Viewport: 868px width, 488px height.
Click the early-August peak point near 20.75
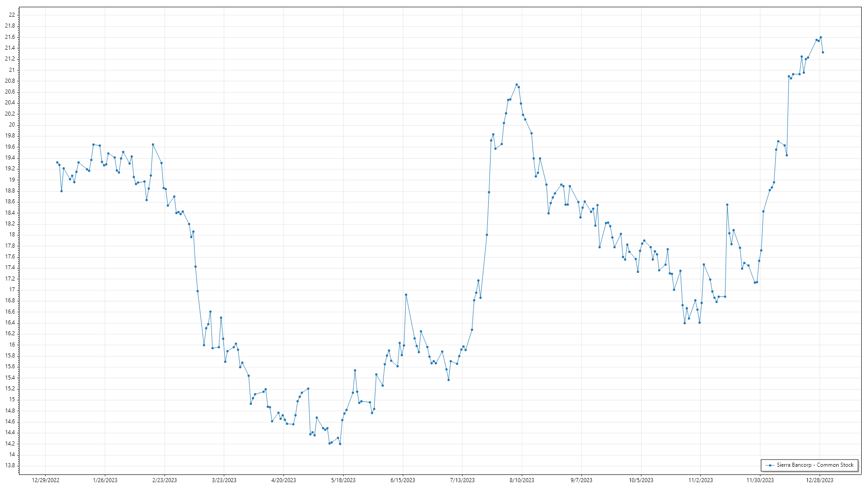(x=516, y=84)
